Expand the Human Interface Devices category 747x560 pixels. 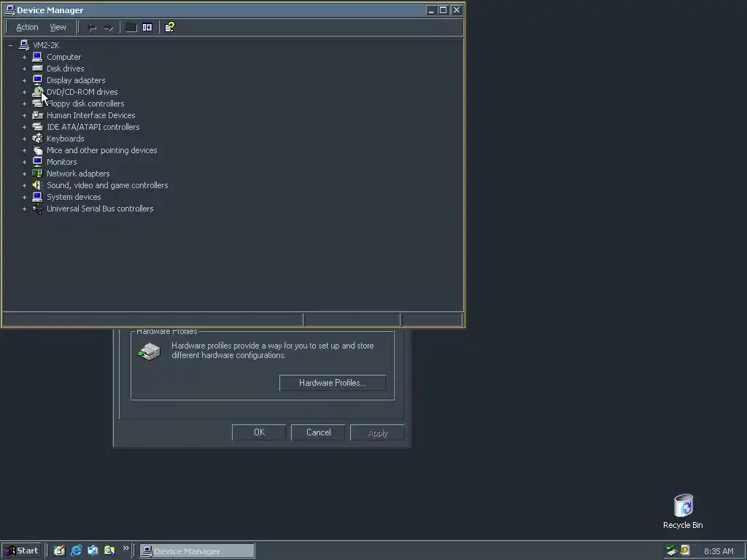coord(24,115)
